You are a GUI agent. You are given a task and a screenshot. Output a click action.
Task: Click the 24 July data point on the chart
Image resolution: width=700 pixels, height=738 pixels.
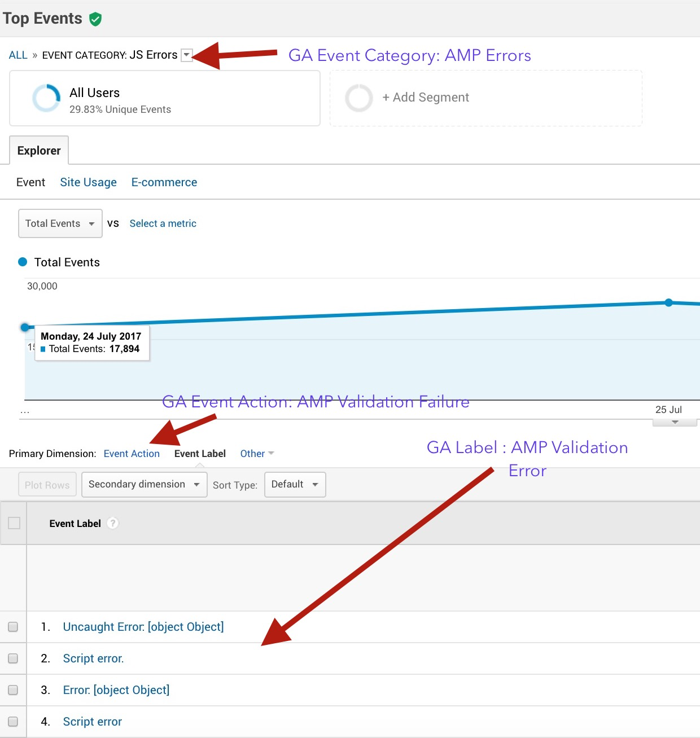tap(25, 327)
